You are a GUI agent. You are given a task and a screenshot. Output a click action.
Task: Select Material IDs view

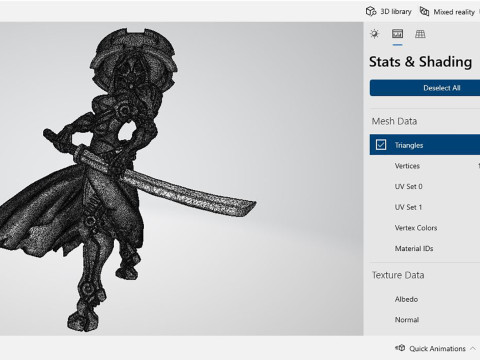[425, 248]
